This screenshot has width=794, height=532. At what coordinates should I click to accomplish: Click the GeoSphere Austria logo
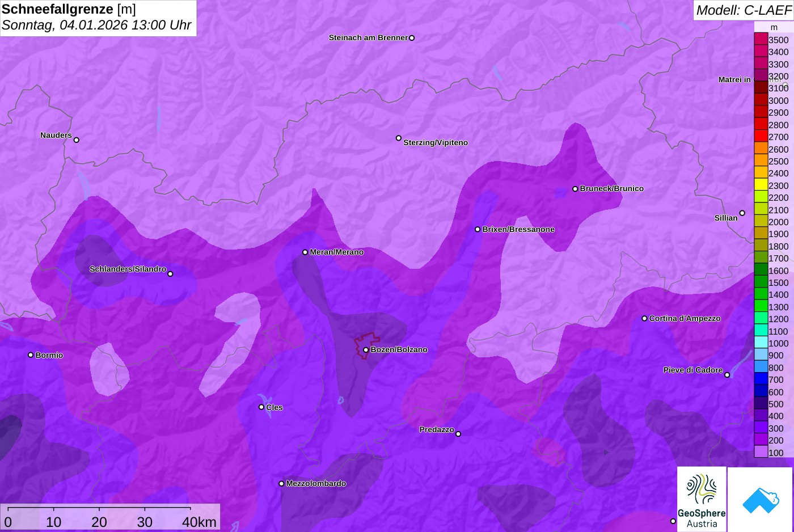(702, 499)
